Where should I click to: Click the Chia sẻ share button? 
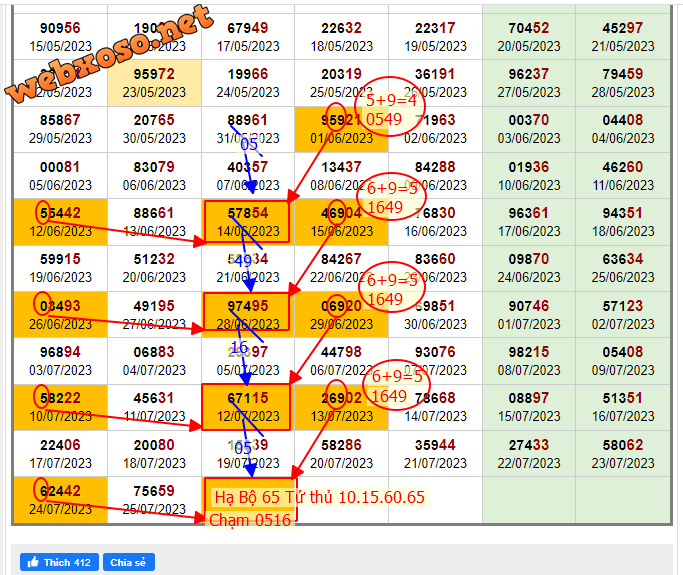tap(128, 562)
